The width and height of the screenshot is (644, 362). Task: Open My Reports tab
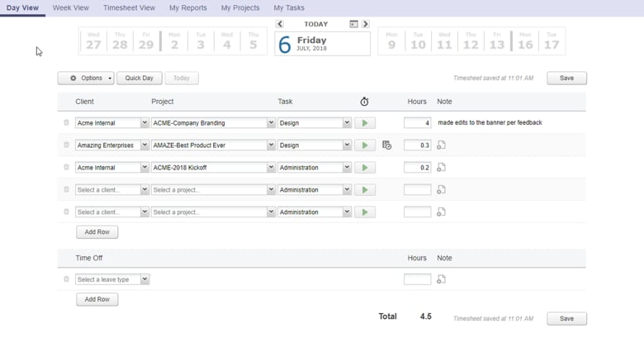[188, 8]
